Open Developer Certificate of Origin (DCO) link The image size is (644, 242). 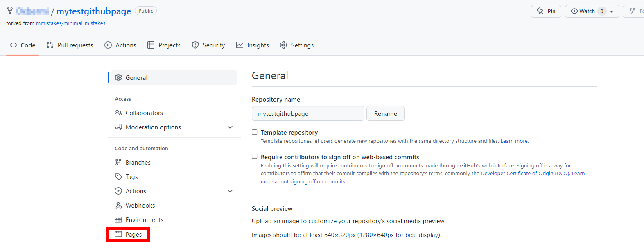(x=525, y=174)
